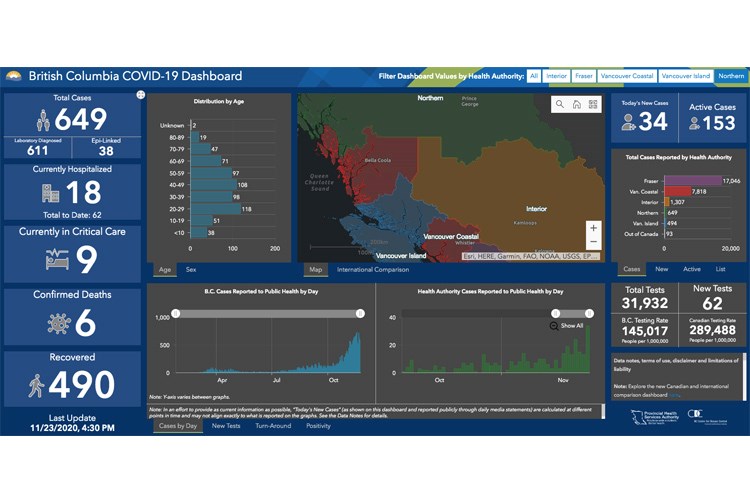The image size is (750, 504).
Task: Click the Vancouver Island label on map
Action: coord(401,256)
